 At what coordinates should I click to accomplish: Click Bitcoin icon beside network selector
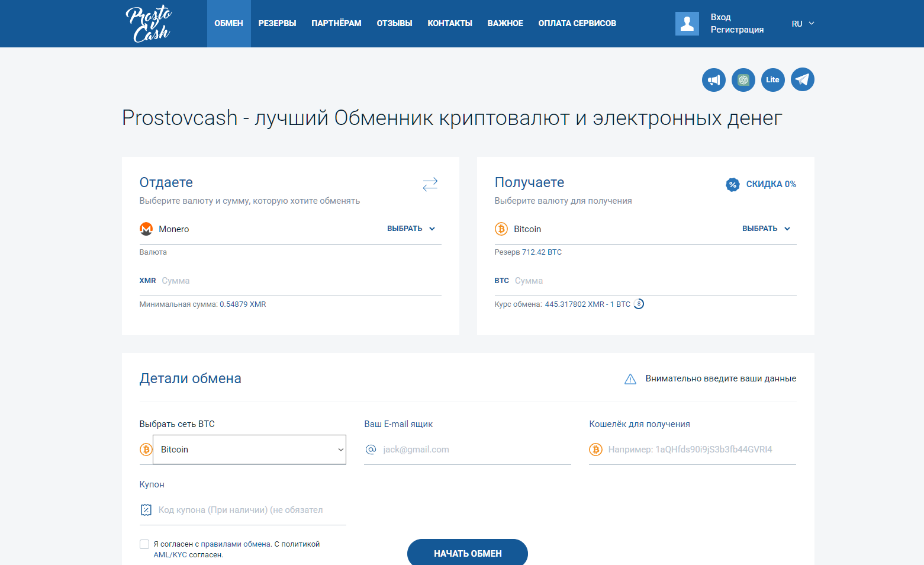(x=146, y=450)
